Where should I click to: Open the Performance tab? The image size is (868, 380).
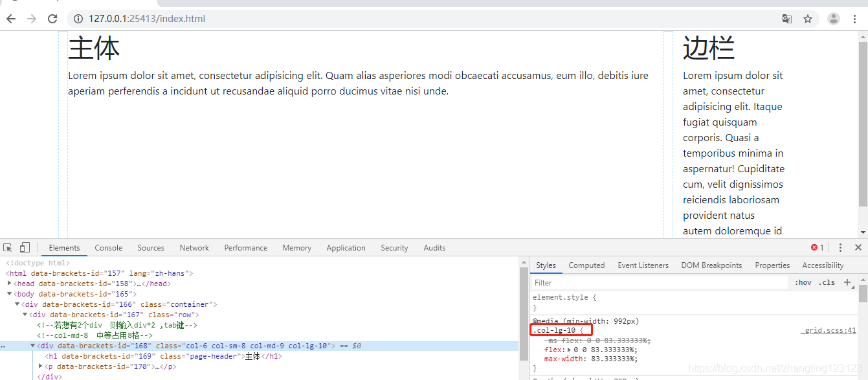(246, 248)
